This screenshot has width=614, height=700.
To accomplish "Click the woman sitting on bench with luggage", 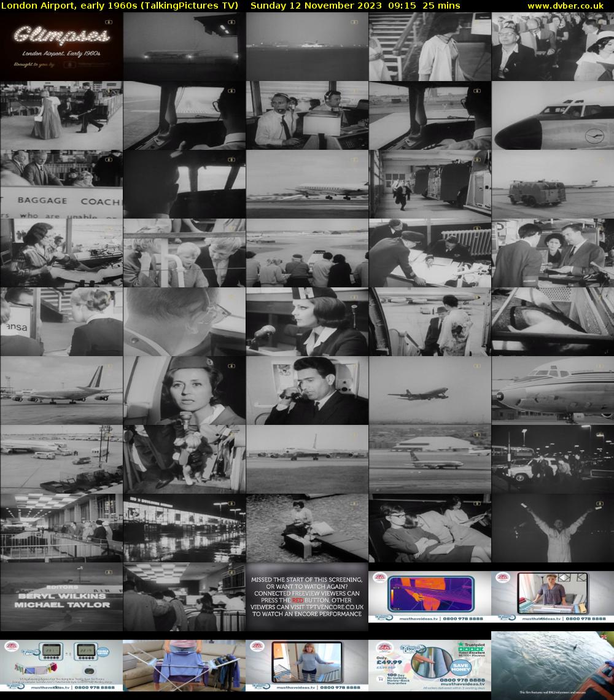I will pos(307,527).
